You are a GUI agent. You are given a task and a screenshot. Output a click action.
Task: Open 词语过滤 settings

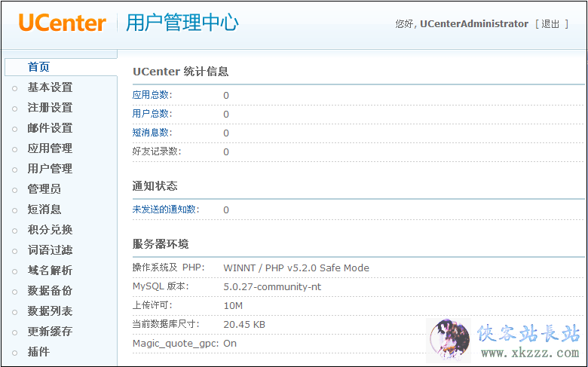50,249
